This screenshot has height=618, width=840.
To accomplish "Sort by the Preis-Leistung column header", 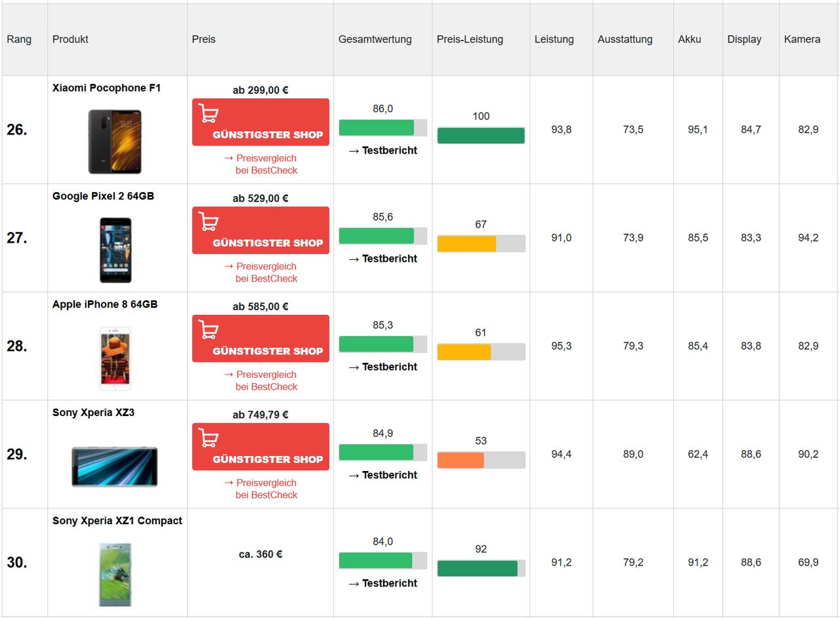I will click(x=470, y=39).
